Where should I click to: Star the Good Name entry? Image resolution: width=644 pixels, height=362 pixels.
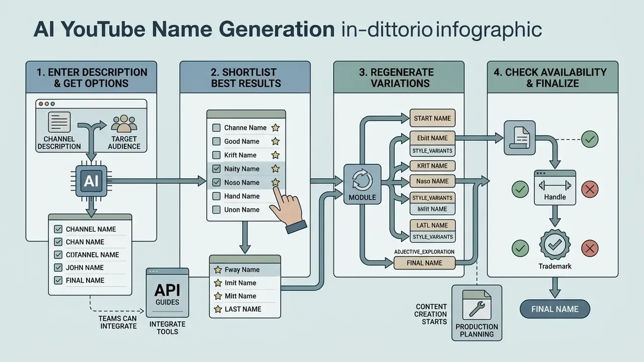(x=275, y=141)
